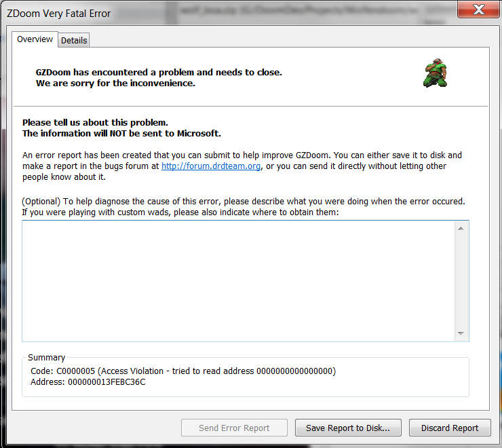502x448 pixels.
Task: Click the Access Violation error code line
Action: pos(183,371)
